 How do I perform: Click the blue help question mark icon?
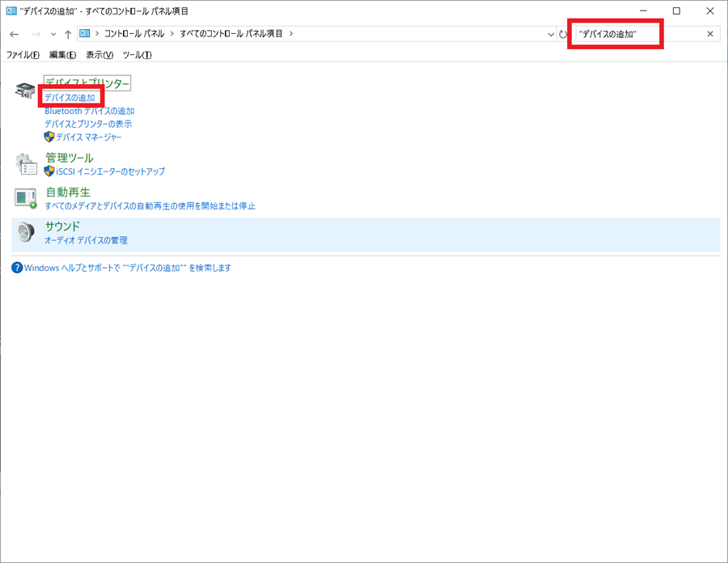(18, 268)
